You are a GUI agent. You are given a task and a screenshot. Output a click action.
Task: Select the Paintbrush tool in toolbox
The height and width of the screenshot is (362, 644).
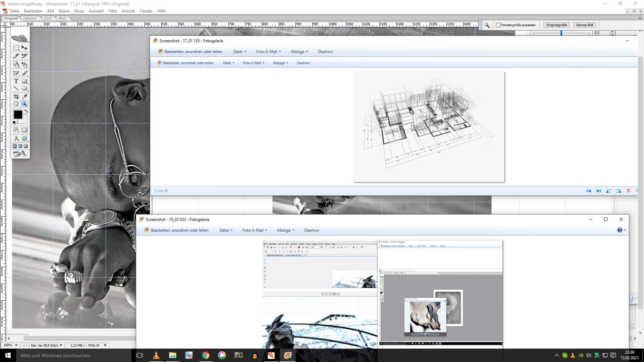24,73
